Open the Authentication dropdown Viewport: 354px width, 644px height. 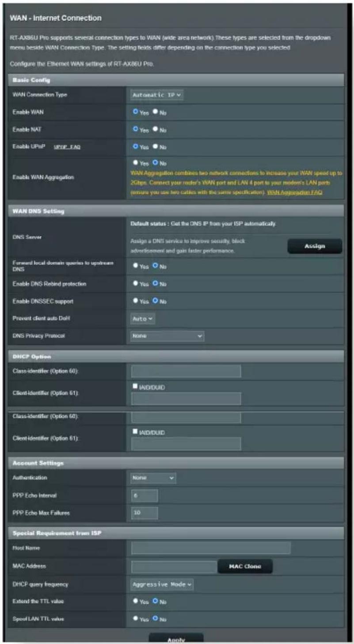pyautogui.click(x=153, y=478)
